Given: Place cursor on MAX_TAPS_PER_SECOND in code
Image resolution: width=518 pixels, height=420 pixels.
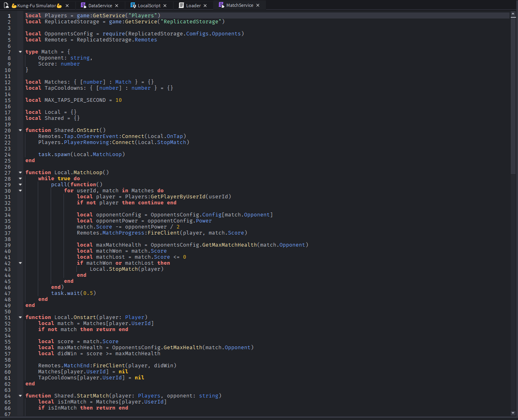Looking at the screenshot, I should pos(75,100).
